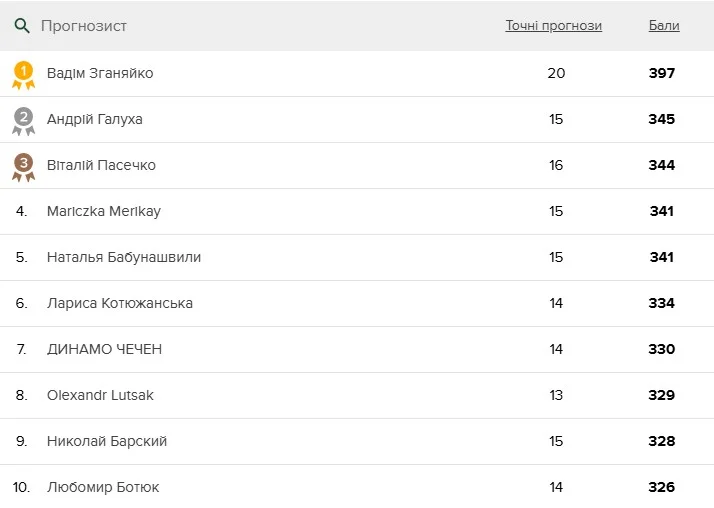Sort by Точні прогнози column
714x508 pixels.
[553, 26]
